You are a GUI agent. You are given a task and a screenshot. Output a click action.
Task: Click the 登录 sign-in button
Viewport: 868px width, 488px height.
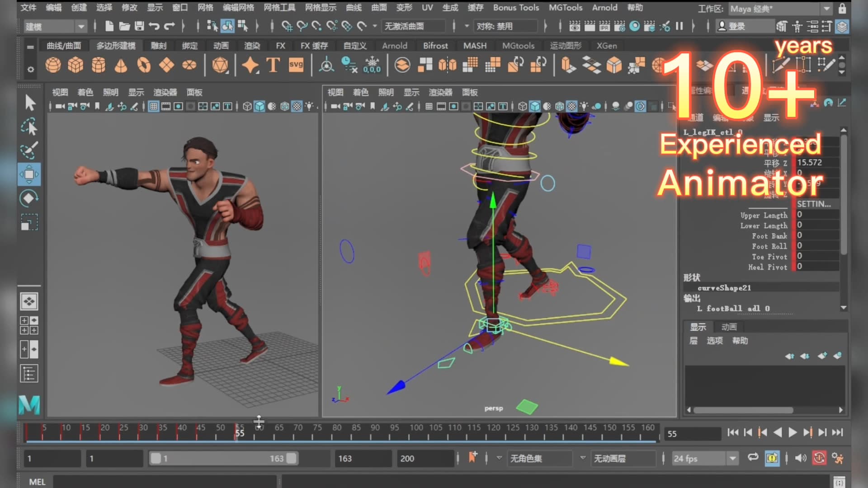coord(736,27)
